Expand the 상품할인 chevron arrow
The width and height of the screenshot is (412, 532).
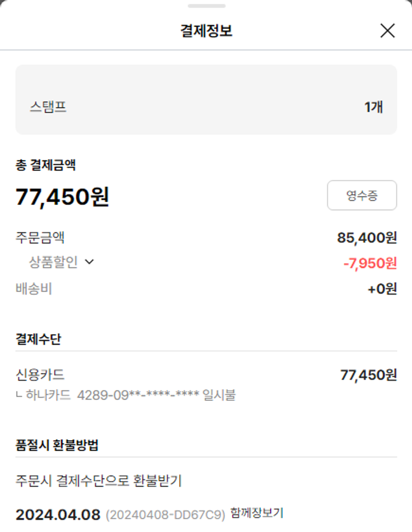pos(90,262)
